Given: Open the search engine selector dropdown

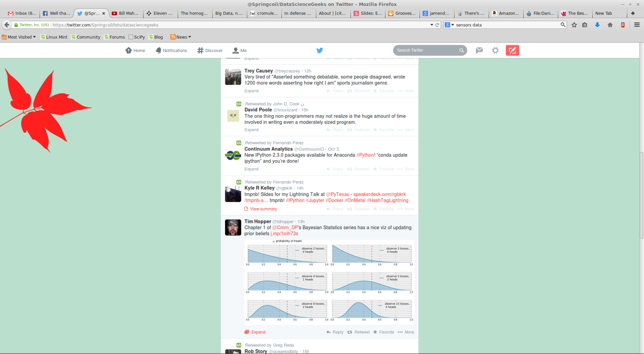Looking at the screenshot, I should 450,25.
